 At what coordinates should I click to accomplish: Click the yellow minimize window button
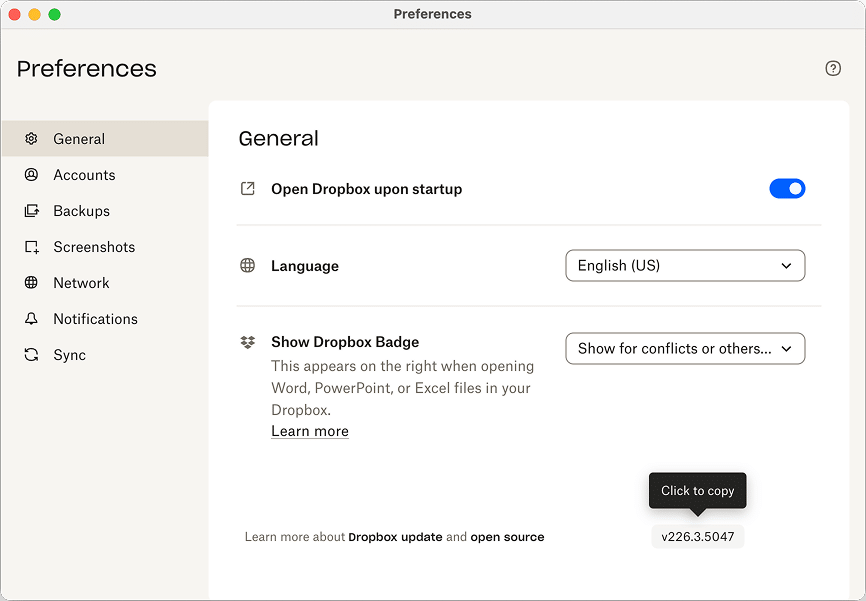tap(35, 14)
